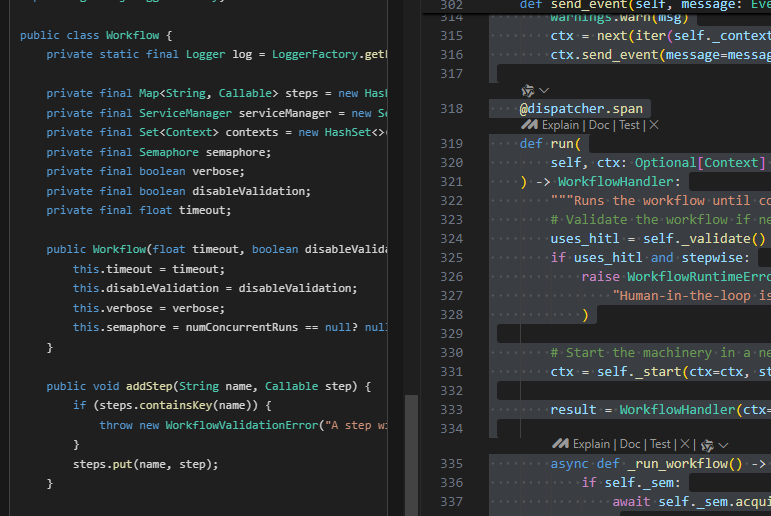The width and height of the screenshot is (771, 516).
Task: Click Explain above the def run function
Action: click(x=560, y=125)
